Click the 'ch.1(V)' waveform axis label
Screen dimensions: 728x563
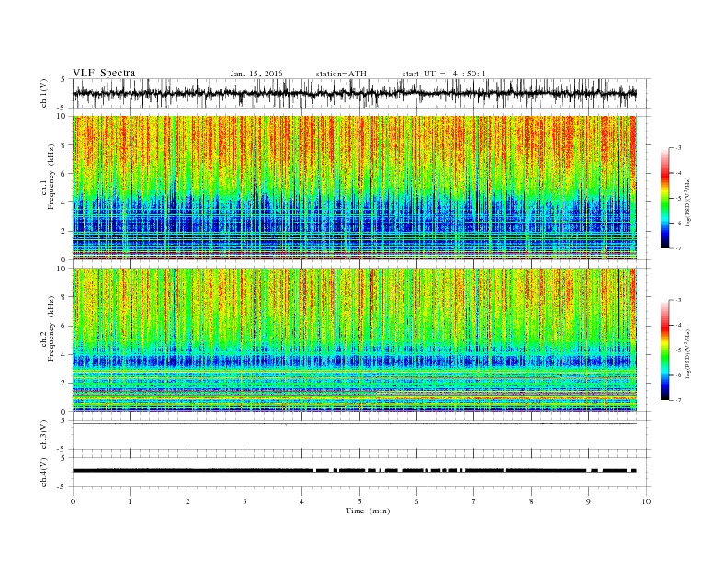[x=44, y=92]
